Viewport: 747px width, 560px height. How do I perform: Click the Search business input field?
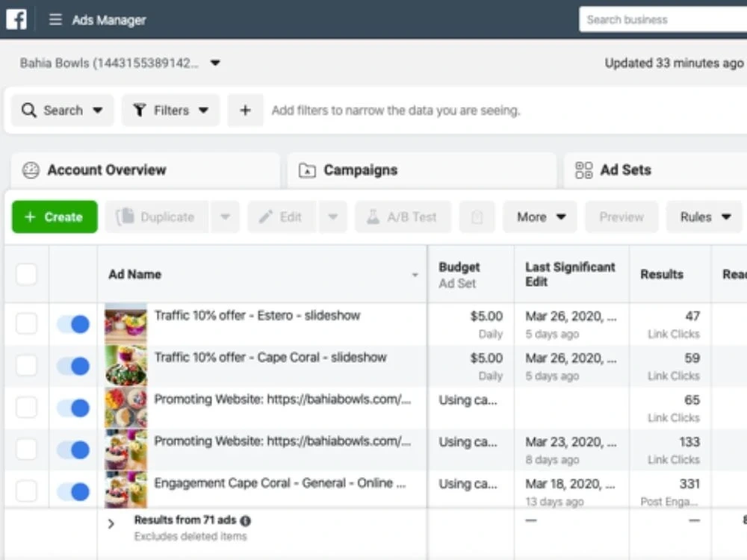click(663, 19)
